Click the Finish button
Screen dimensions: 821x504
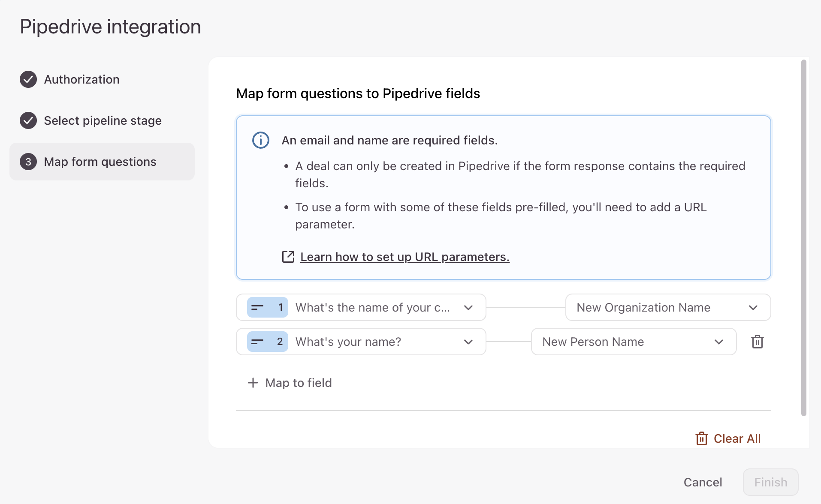click(x=771, y=482)
